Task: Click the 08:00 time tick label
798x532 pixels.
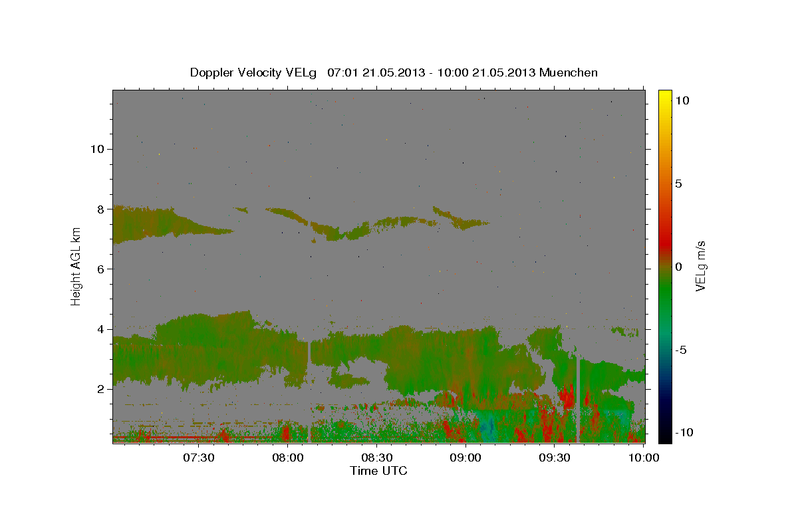Action: click(288, 458)
